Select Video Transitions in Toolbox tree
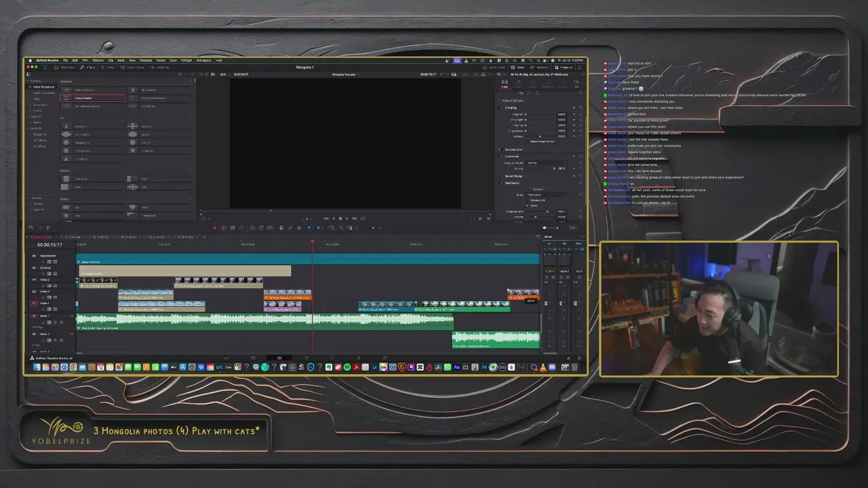 (x=44, y=87)
